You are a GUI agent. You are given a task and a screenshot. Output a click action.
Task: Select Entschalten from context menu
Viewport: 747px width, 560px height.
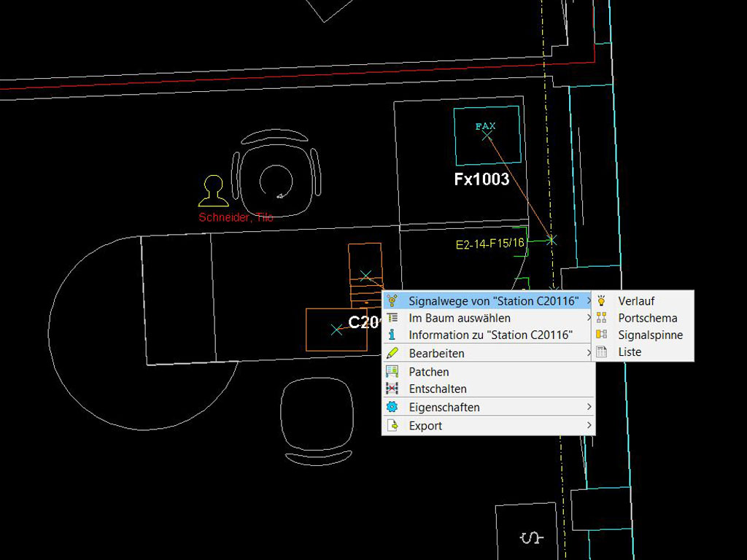tap(488, 389)
